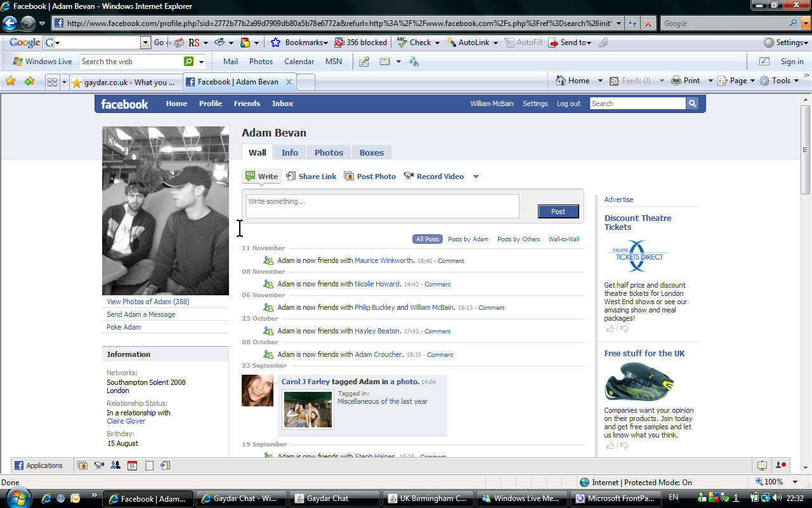Click the Facebook Search input field
This screenshot has height=508, width=812.
point(638,104)
